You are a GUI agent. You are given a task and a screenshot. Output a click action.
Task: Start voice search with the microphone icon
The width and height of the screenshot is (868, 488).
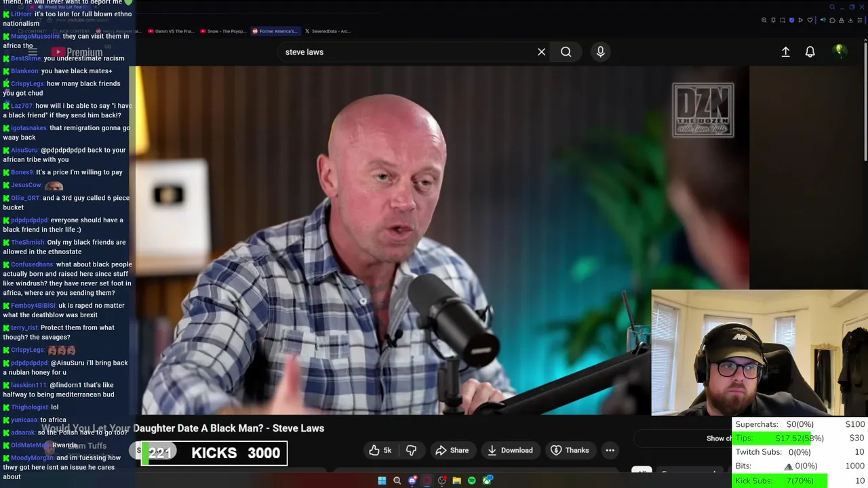pyautogui.click(x=600, y=52)
